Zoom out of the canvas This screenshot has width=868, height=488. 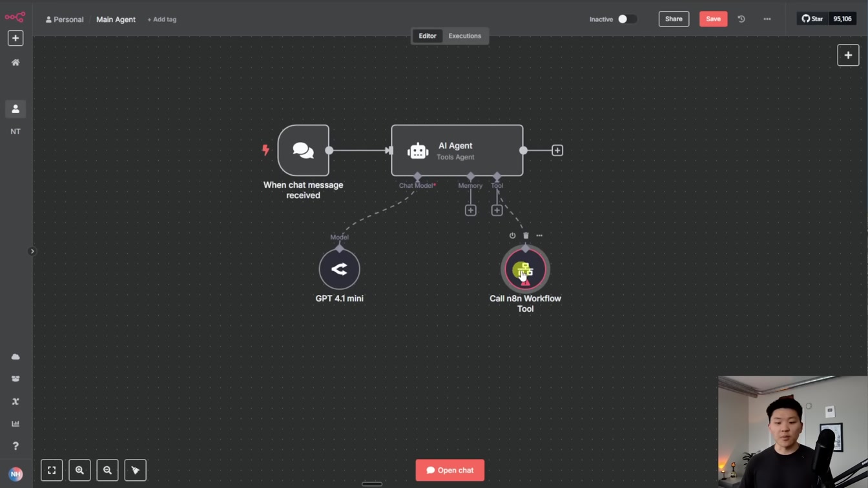107,470
